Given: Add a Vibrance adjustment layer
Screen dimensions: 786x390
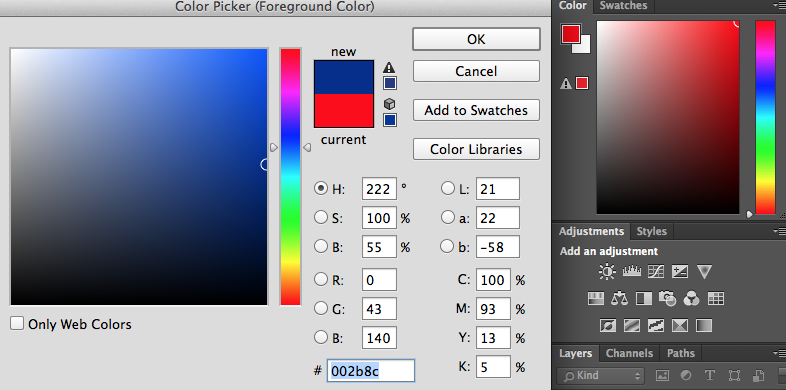Looking at the screenshot, I should coord(704,272).
